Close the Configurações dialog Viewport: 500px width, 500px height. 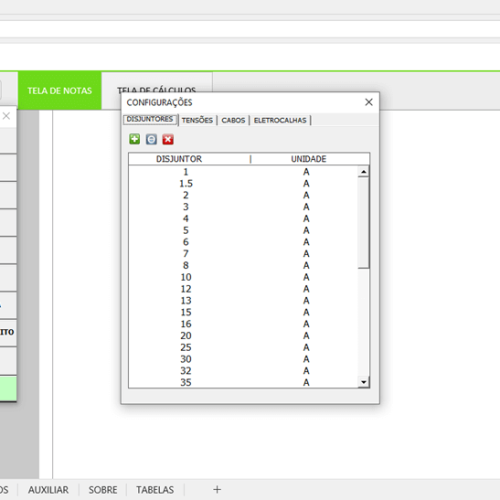[x=369, y=102]
